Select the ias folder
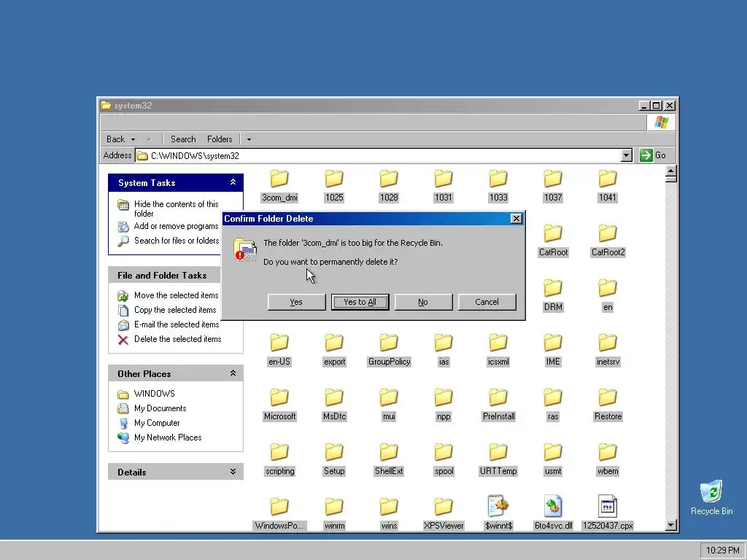747x560 pixels. [444, 350]
